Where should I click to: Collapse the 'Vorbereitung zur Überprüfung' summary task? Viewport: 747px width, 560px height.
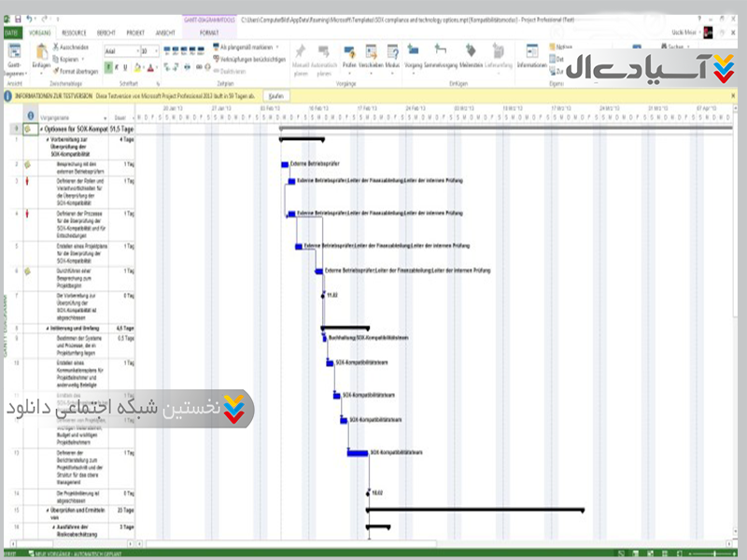(x=48, y=139)
